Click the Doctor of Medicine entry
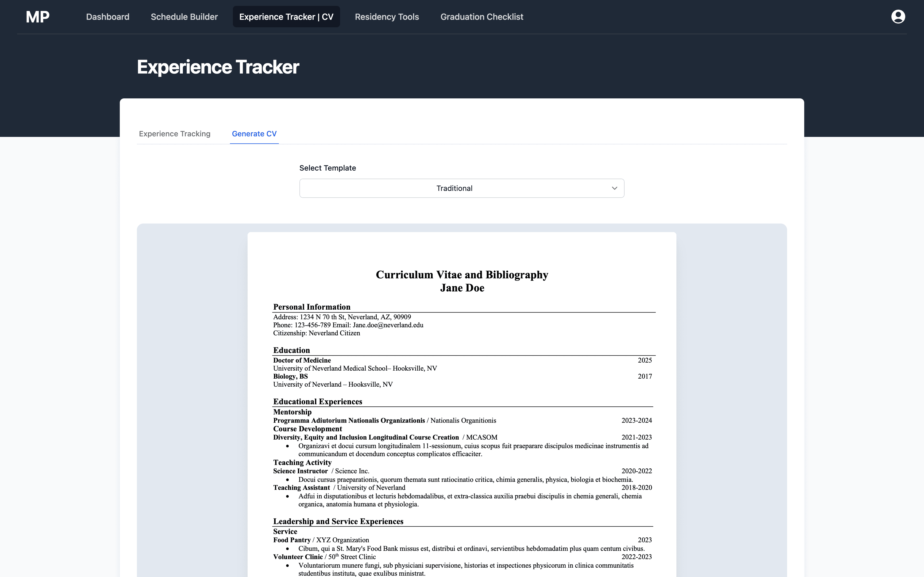The width and height of the screenshot is (924, 577). click(302, 360)
